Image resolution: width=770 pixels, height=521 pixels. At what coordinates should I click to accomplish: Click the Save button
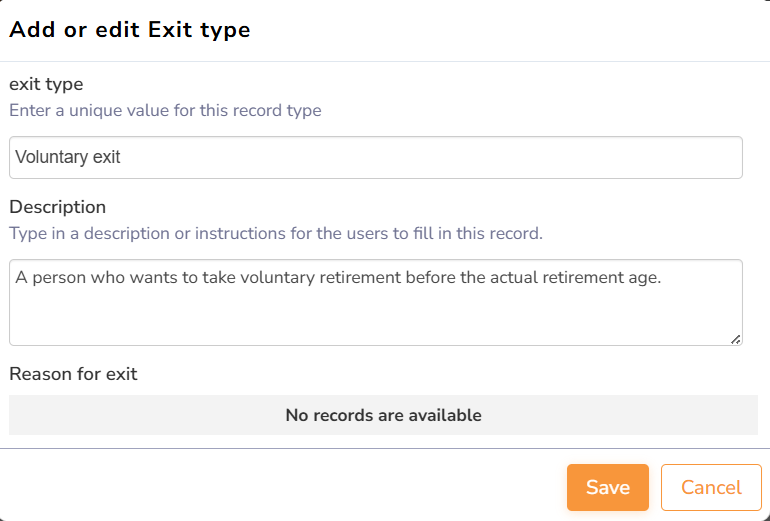(x=607, y=487)
